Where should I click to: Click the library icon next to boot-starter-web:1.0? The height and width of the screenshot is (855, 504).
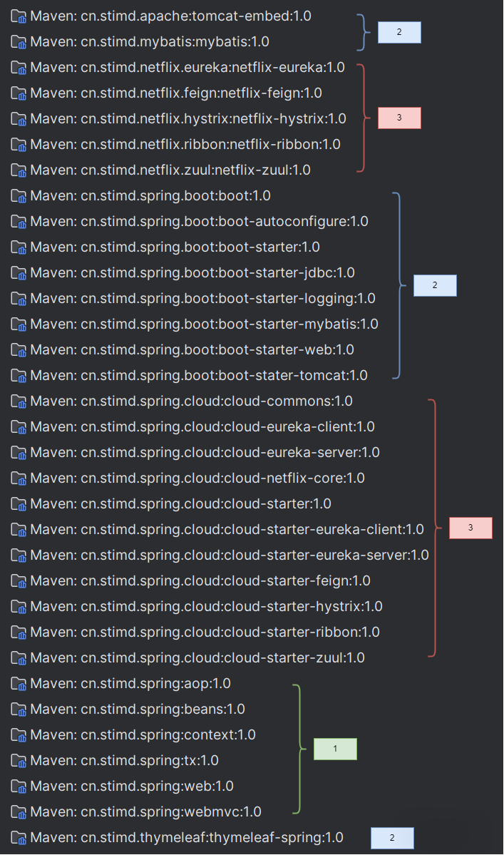point(19,350)
